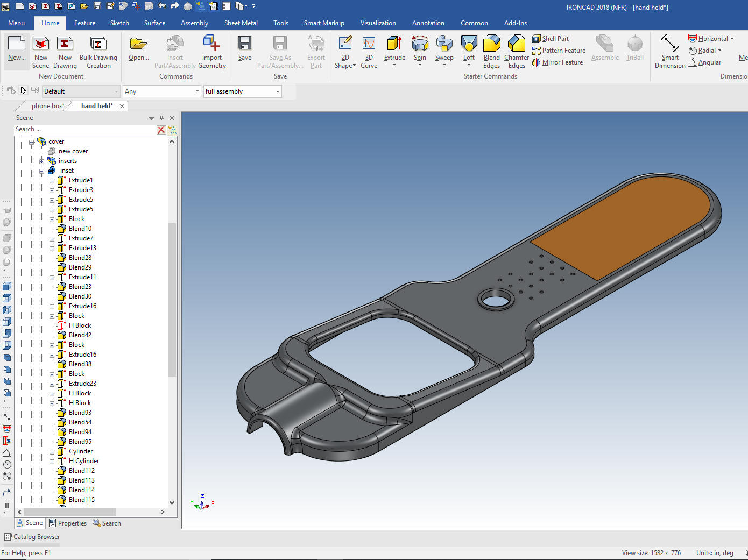Select Extrude13 in the scene tree
Viewport: 748px width, 560px height.
click(82, 249)
